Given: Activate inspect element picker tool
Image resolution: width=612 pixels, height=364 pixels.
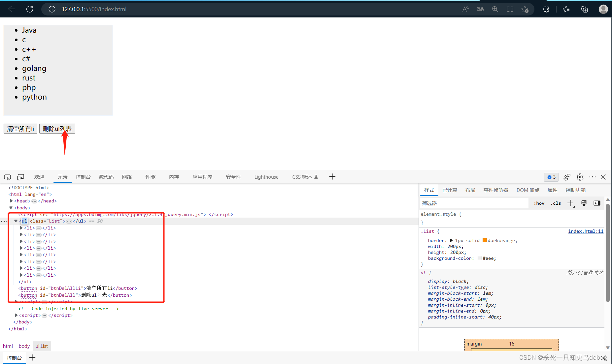Looking at the screenshot, I should point(7,177).
